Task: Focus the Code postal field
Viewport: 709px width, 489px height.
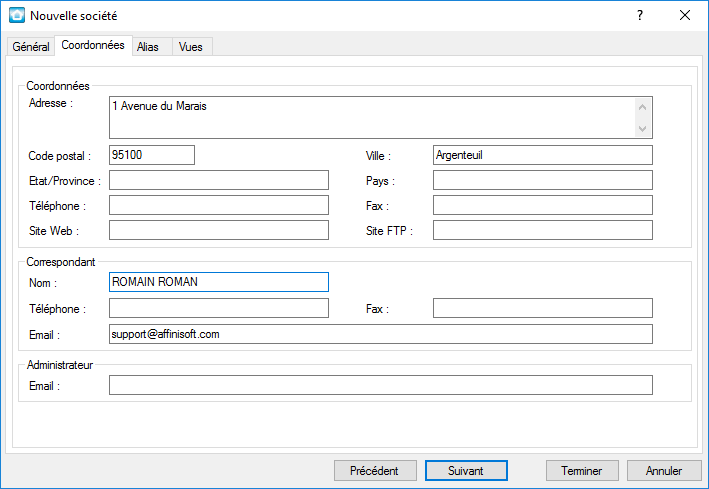Action: [x=152, y=155]
